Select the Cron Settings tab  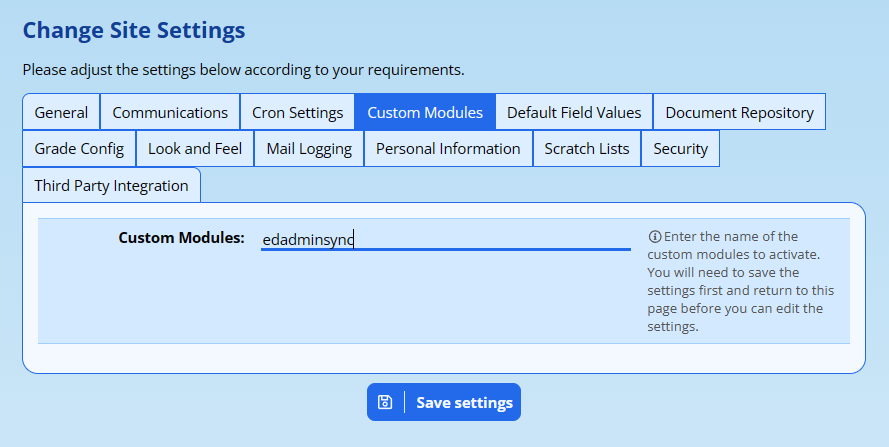click(297, 112)
